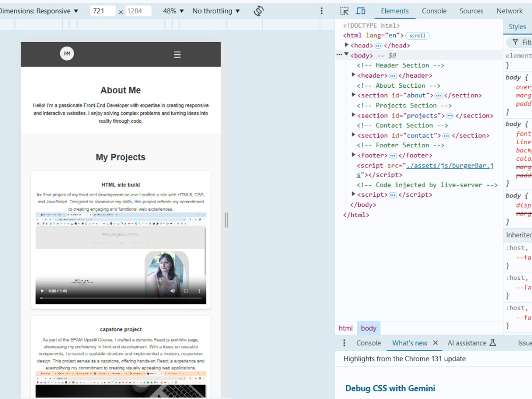Click the html breadcrumb item
532x399 pixels.
click(345, 328)
